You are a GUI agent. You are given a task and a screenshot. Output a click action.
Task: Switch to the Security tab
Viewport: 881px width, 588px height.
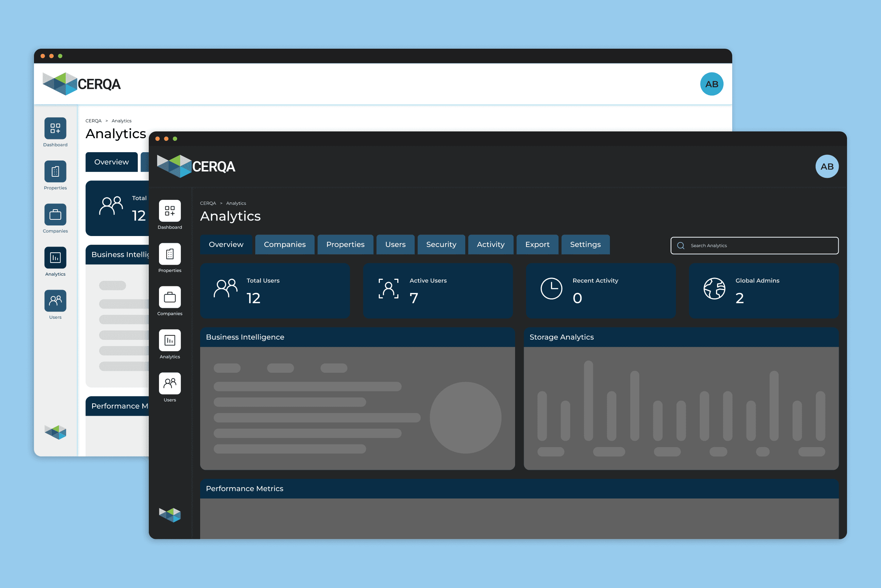point(441,244)
